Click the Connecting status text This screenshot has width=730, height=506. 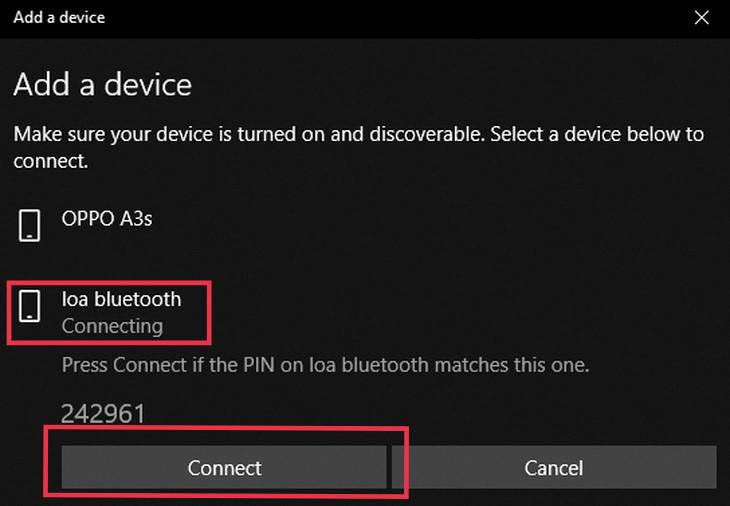[112, 326]
